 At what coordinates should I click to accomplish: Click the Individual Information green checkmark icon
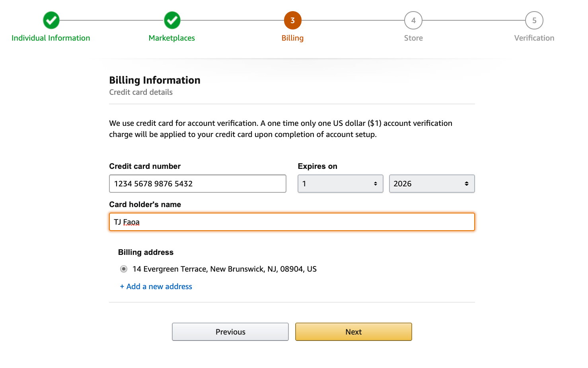[51, 20]
